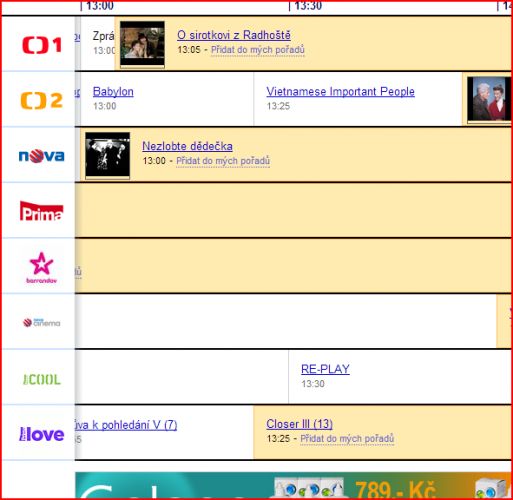Open the Closer III (13) program link
The height and width of the screenshot is (500, 513).
299,424
